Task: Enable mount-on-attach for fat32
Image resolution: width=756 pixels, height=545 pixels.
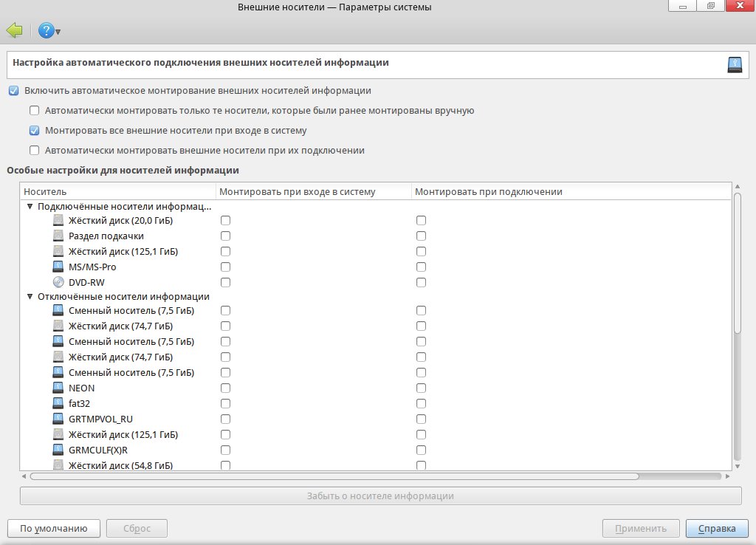Action: (x=421, y=403)
